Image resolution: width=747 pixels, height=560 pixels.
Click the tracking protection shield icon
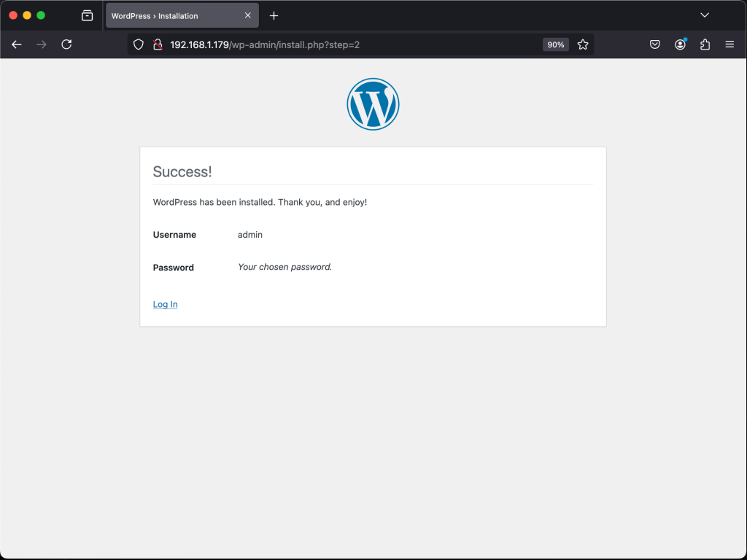coord(138,44)
